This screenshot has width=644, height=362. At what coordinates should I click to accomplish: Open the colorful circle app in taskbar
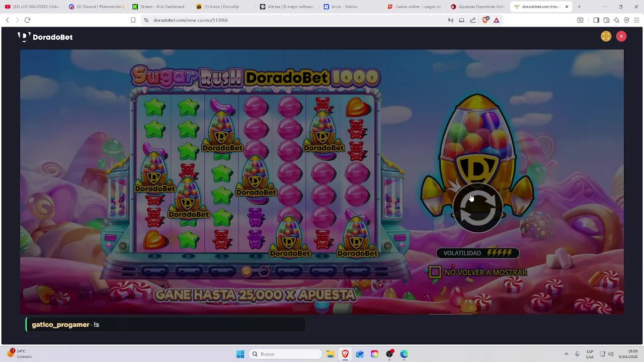(374, 354)
